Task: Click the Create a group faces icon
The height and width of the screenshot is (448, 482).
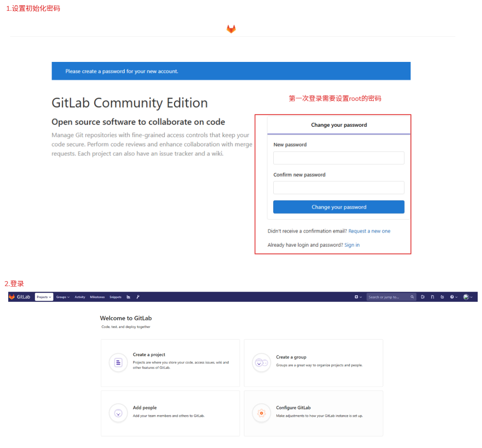Action: pos(261,363)
